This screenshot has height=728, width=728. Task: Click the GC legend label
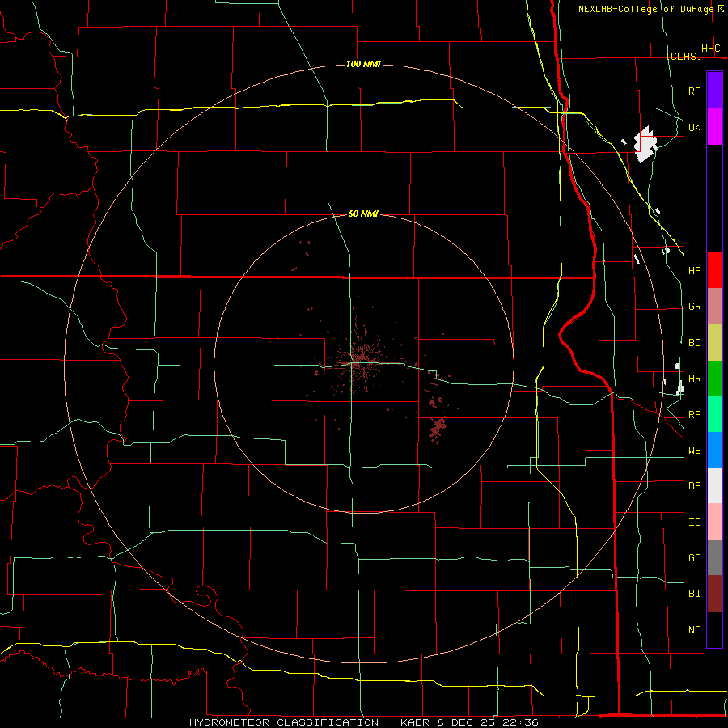point(694,557)
